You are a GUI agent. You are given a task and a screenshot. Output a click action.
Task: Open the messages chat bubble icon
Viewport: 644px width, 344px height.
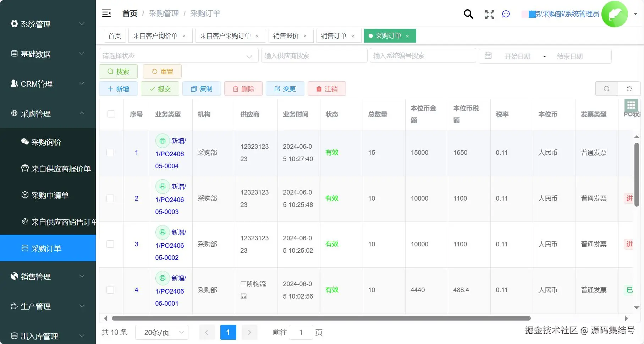506,14
